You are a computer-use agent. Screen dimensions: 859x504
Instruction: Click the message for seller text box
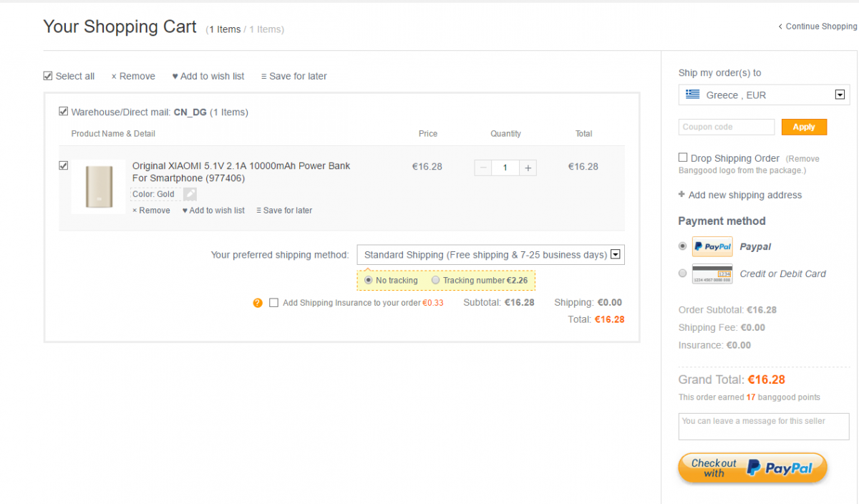(x=764, y=427)
